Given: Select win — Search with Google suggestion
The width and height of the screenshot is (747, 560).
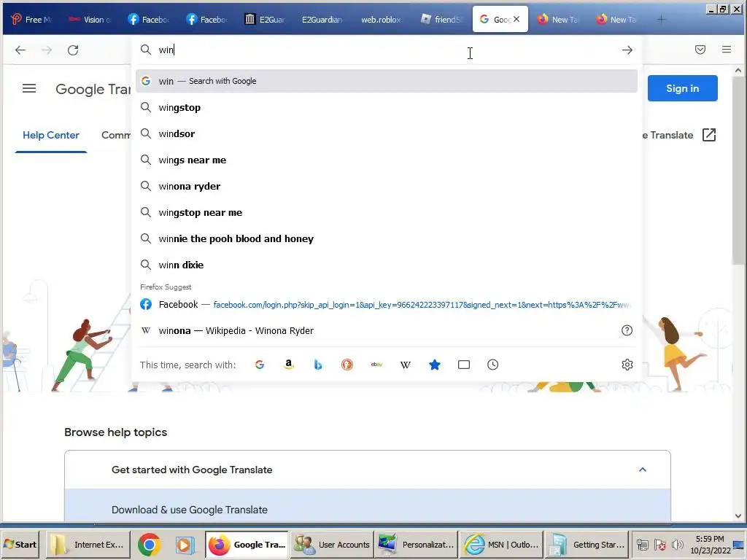Looking at the screenshot, I should click(x=387, y=81).
